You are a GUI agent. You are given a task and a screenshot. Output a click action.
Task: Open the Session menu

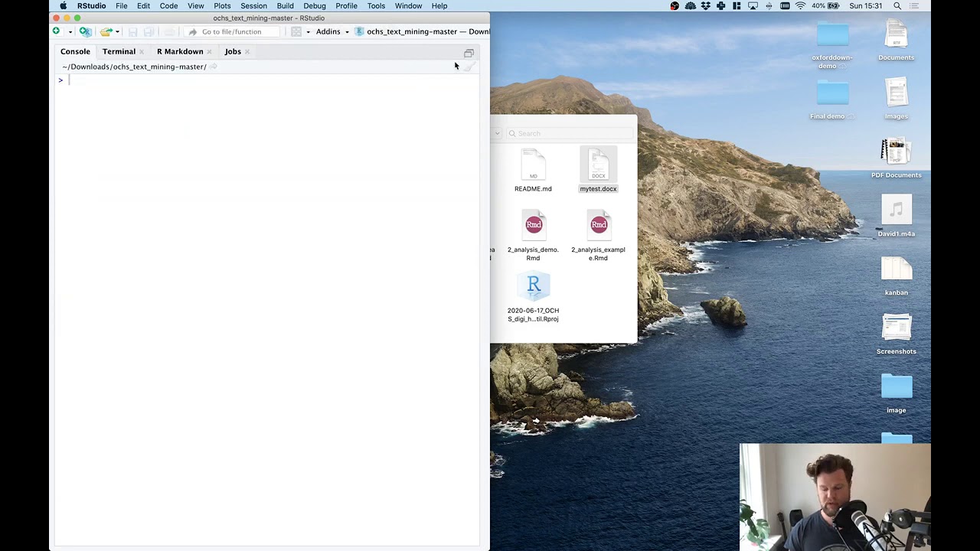click(x=253, y=6)
